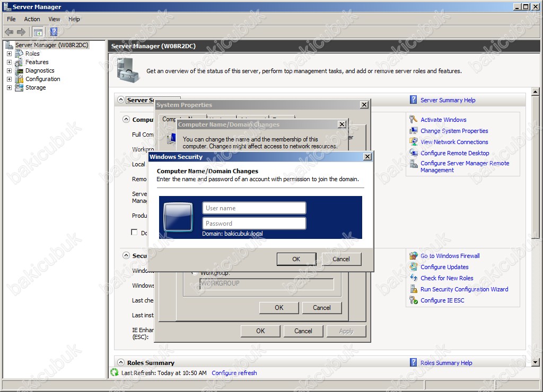
Task: Click the scroll down arrow of the main pane
Action: (x=536, y=362)
